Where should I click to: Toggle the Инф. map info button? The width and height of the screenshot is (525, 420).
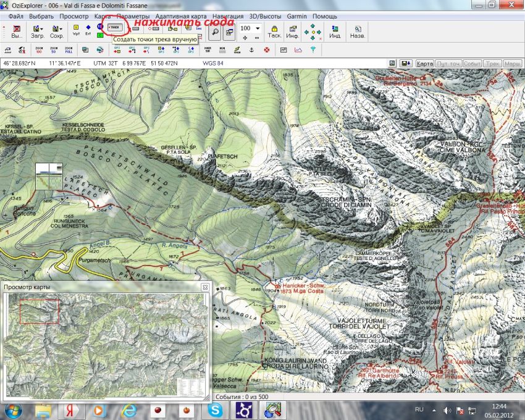click(293, 31)
